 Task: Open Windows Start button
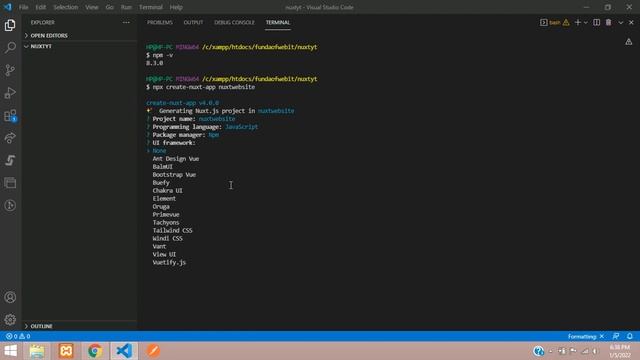click(x=11, y=351)
